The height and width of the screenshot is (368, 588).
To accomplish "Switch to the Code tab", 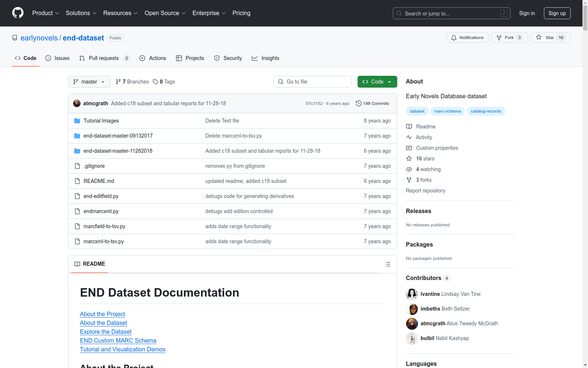I will pos(25,58).
